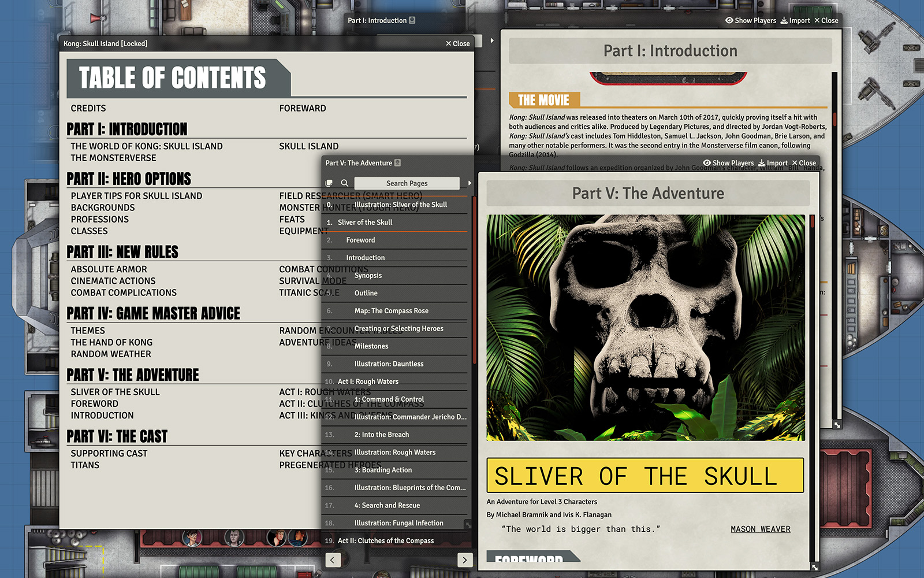Open SUPPORTING CAST contents entry
924x578 pixels.
click(x=109, y=453)
